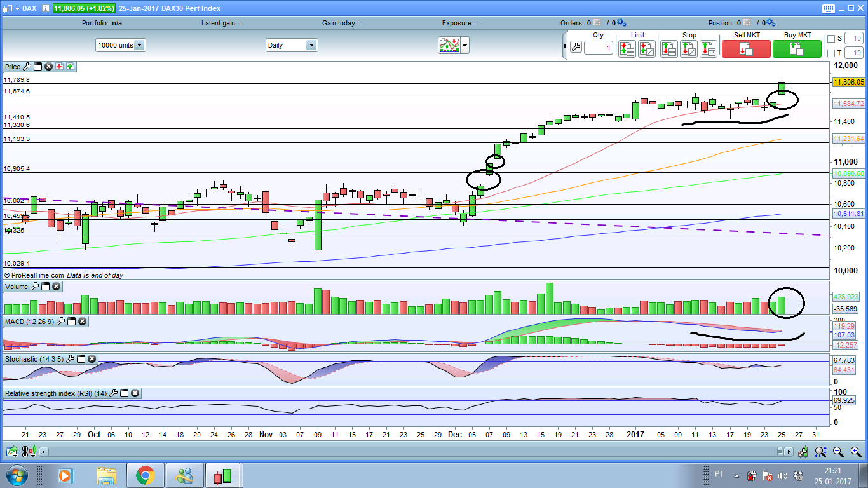This screenshot has height=488, width=868.
Task: Toggle Orders visibility gear at top
Action: tap(621, 23)
